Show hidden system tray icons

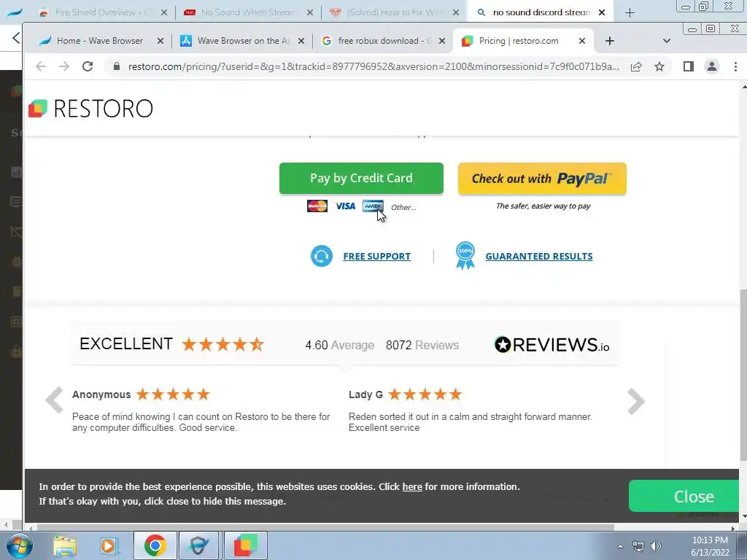[x=620, y=546]
